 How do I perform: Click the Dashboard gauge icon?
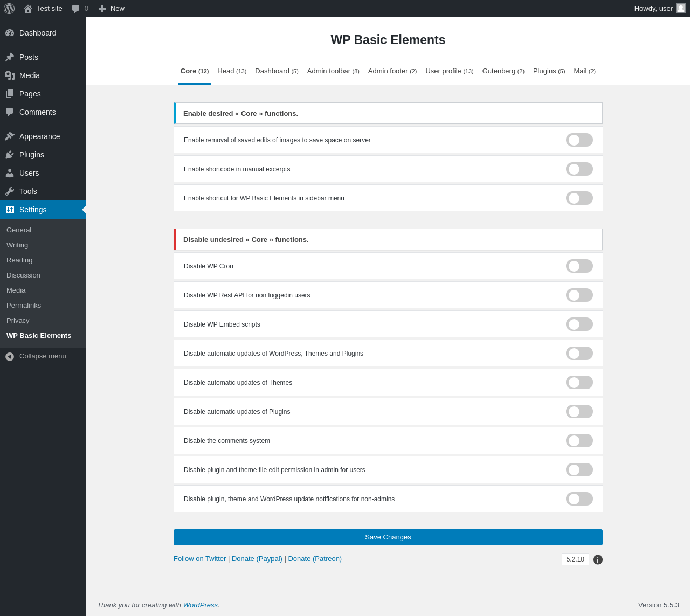click(10, 33)
